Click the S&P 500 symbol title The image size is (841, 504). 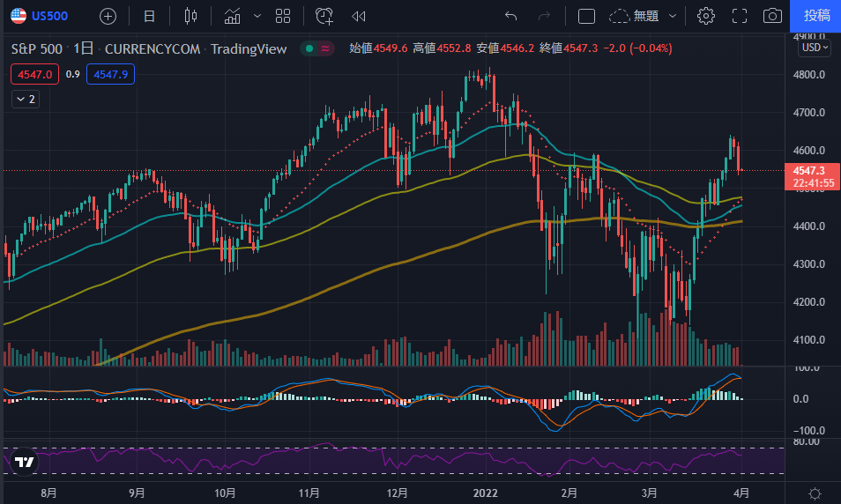(x=37, y=48)
